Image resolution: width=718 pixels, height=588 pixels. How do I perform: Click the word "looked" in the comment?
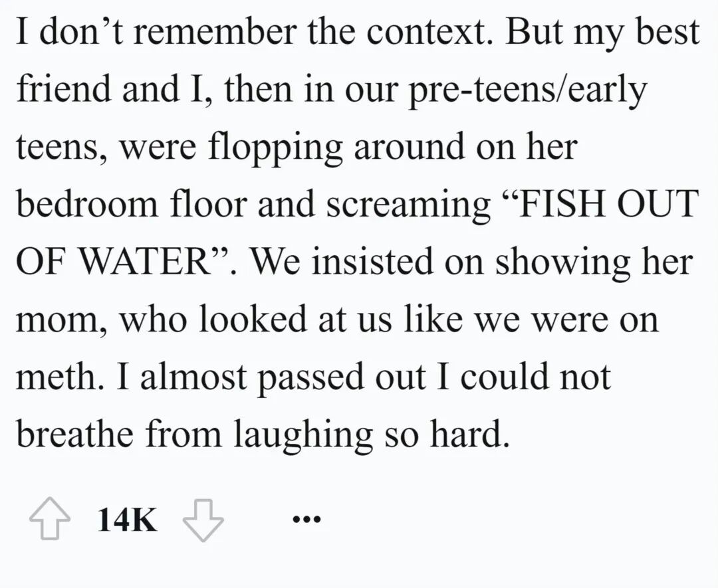click(x=253, y=318)
